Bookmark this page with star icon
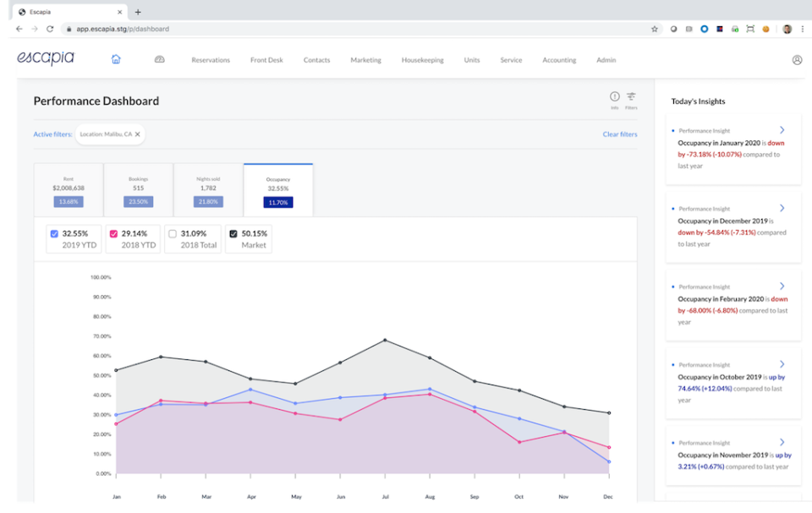 pos(655,29)
